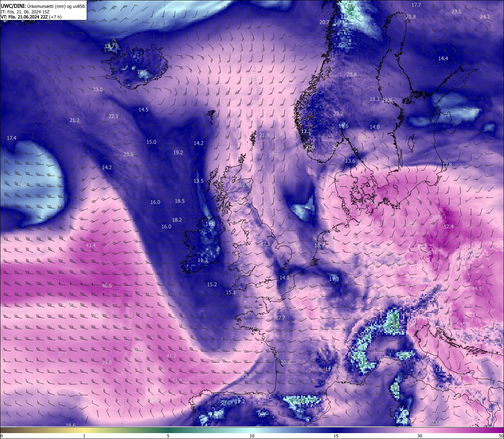Click the 21.2 value on the map
The image size is (504, 439).
point(74,120)
